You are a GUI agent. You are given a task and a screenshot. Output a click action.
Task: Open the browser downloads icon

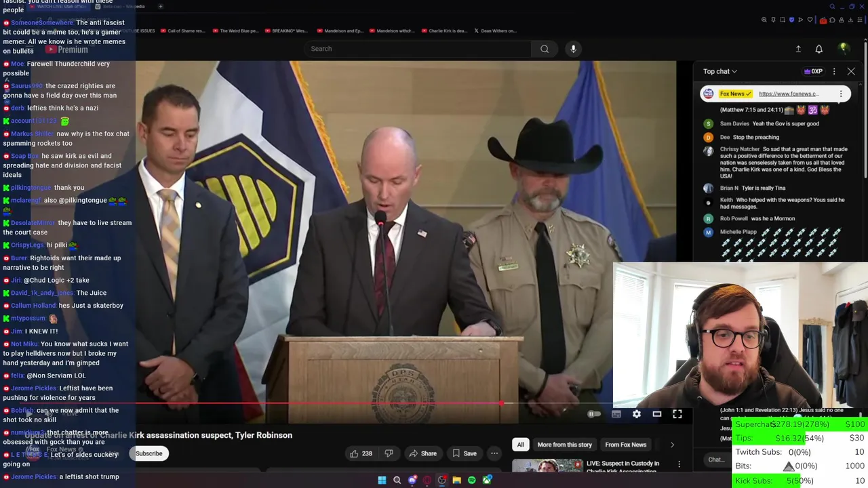pos(850,20)
